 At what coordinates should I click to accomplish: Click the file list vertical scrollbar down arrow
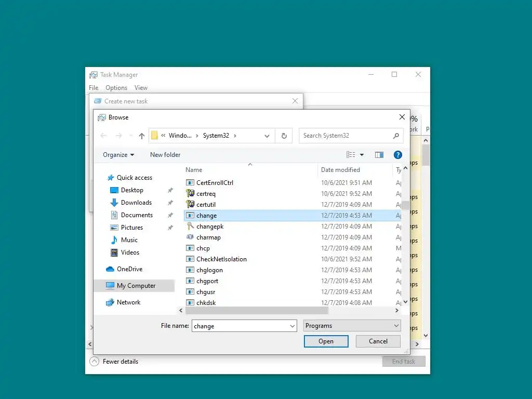click(405, 302)
